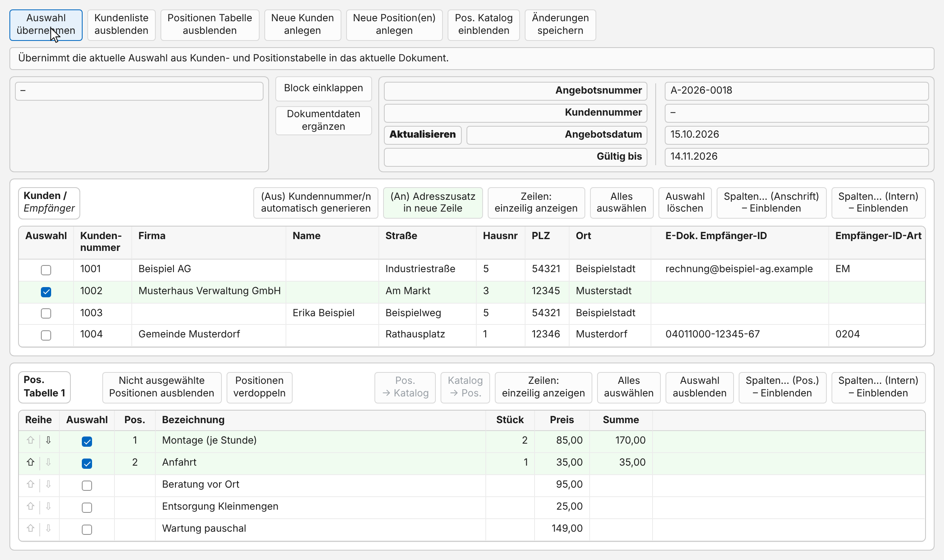This screenshot has width=944, height=560.
Task: Click Positionen verdoppeln
Action: click(x=260, y=387)
